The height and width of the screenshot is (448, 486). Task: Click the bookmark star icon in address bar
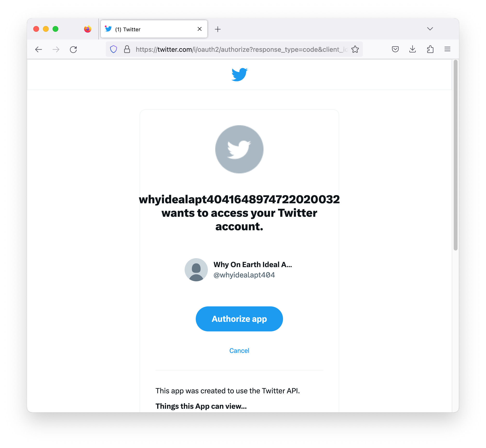click(356, 49)
